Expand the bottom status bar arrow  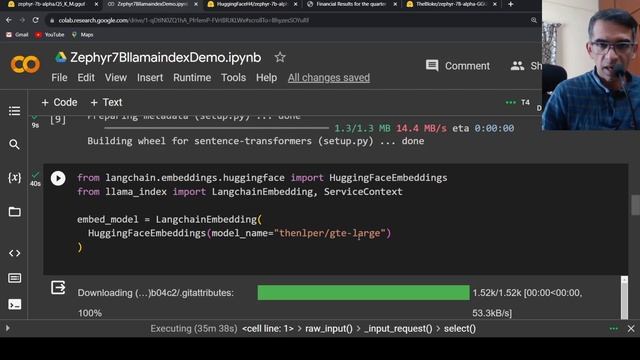(x=7, y=328)
